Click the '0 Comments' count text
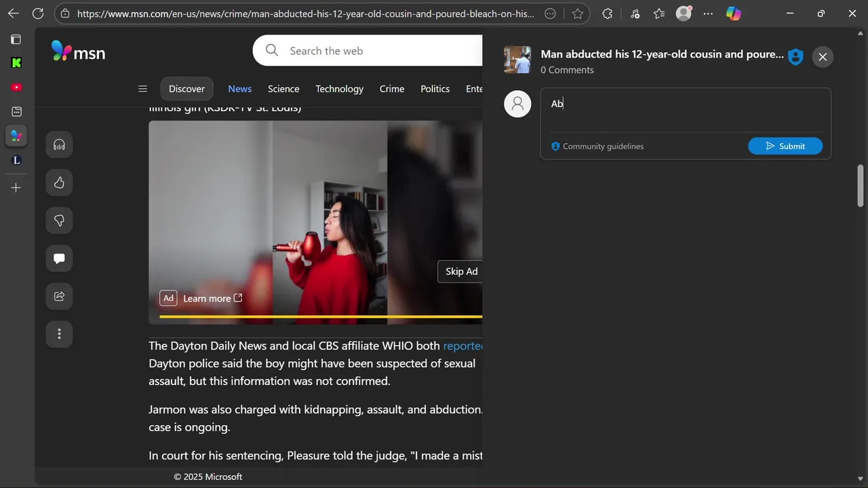The image size is (868, 488). pyautogui.click(x=567, y=70)
